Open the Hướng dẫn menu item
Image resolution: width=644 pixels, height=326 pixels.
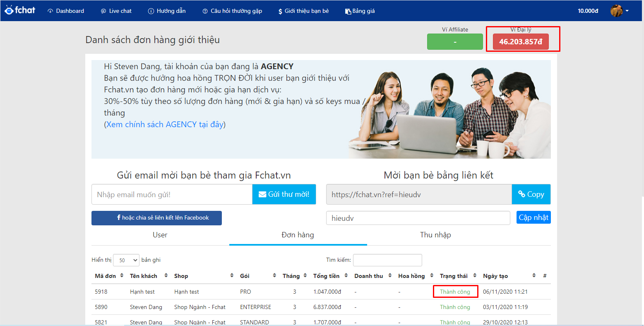[167, 11]
